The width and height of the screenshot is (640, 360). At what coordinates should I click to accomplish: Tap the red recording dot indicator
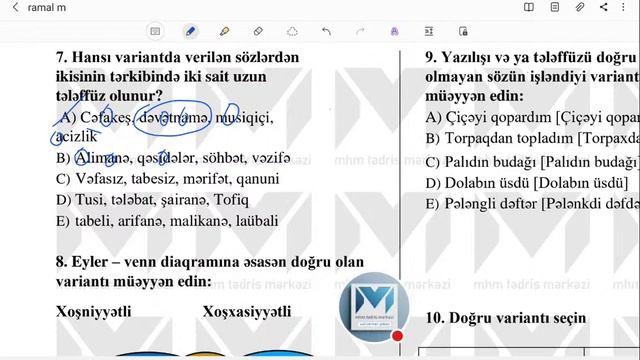pyautogui.click(x=397, y=336)
